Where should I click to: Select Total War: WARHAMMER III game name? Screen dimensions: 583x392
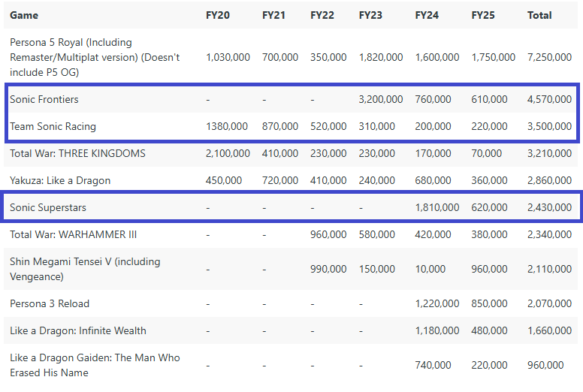pyautogui.click(x=73, y=234)
